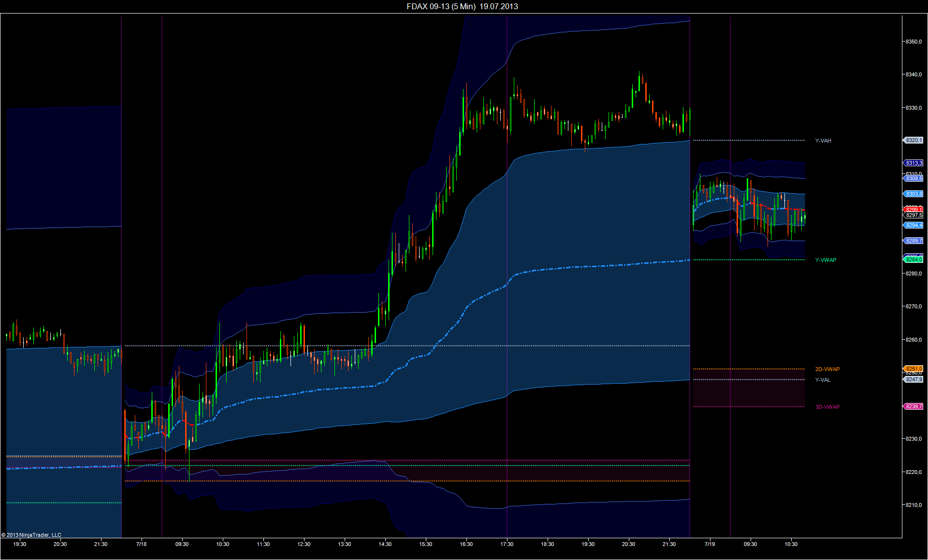928x560 pixels.
Task: Click the "8320,1" price marker
Action: click(913, 141)
